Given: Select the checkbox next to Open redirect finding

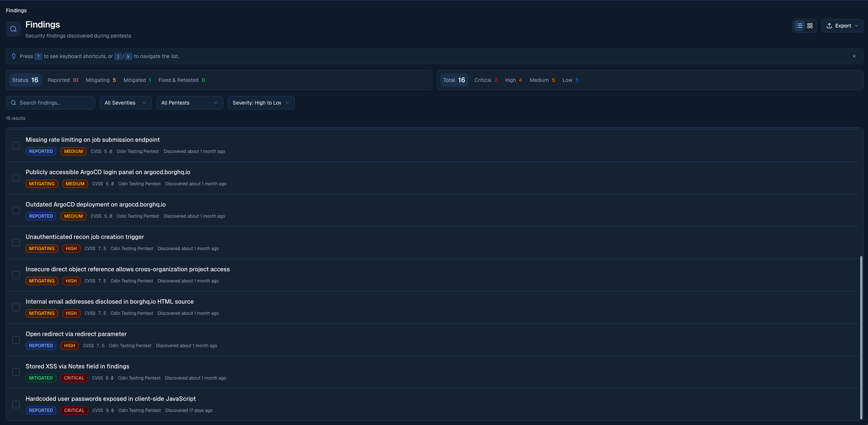Looking at the screenshot, I should [16, 339].
